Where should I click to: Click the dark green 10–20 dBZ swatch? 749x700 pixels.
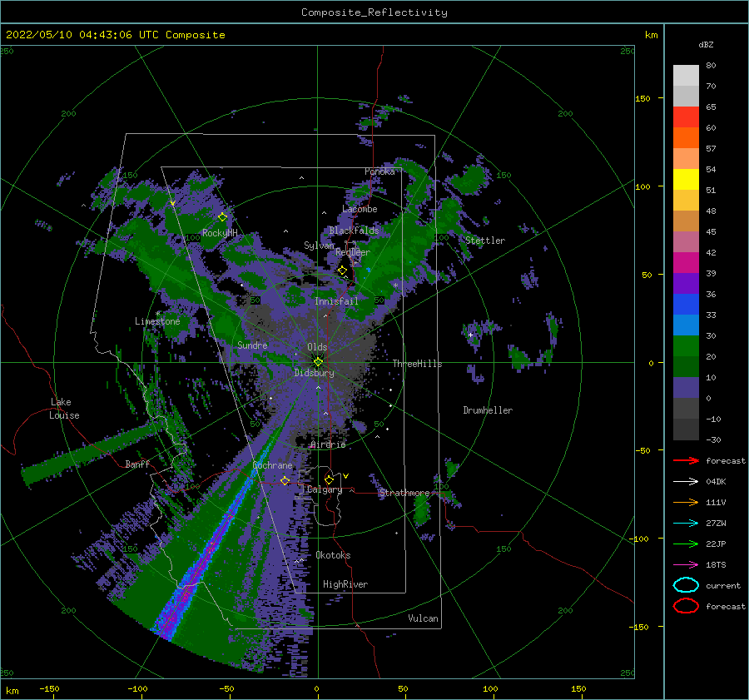tap(686, 366)
